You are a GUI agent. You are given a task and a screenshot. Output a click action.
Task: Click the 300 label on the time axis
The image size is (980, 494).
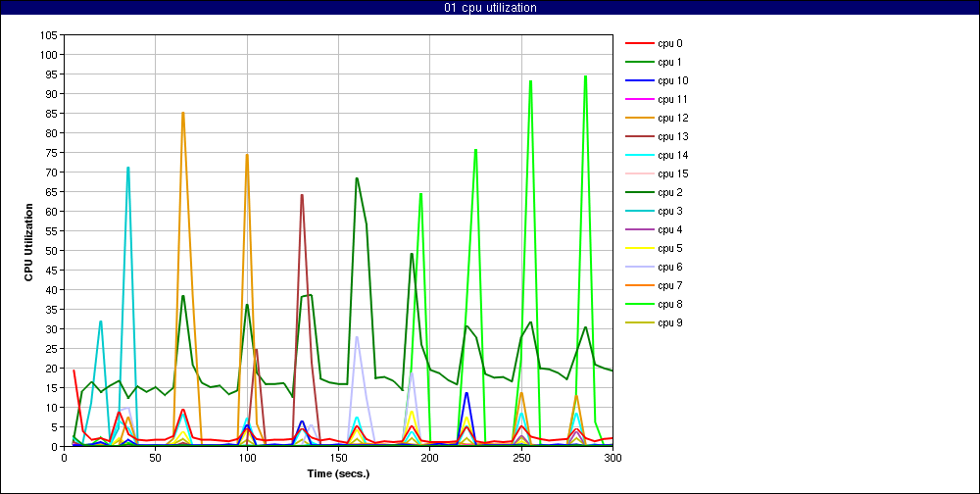pyautogui.click(x=612, y=458)
